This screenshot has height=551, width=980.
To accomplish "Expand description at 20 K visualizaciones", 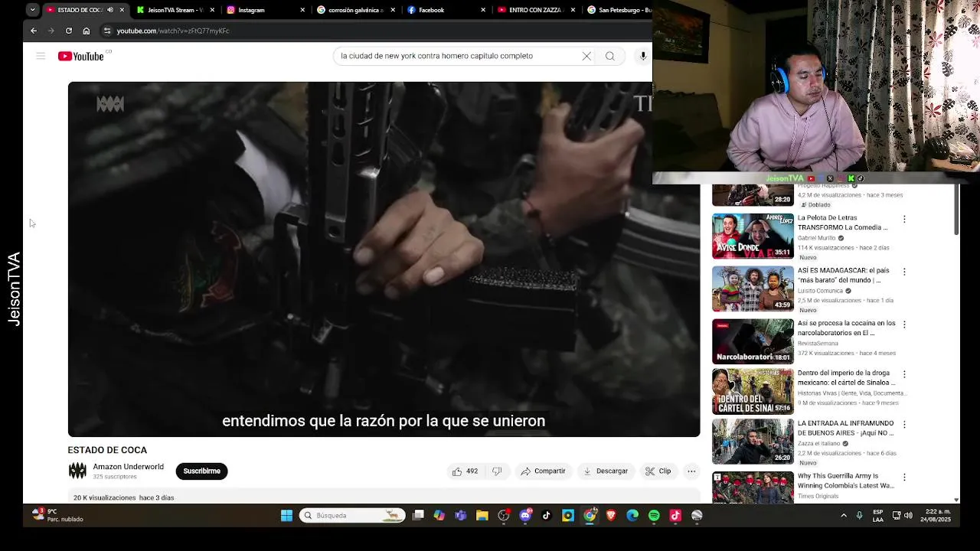I will (x=124, y=497).
